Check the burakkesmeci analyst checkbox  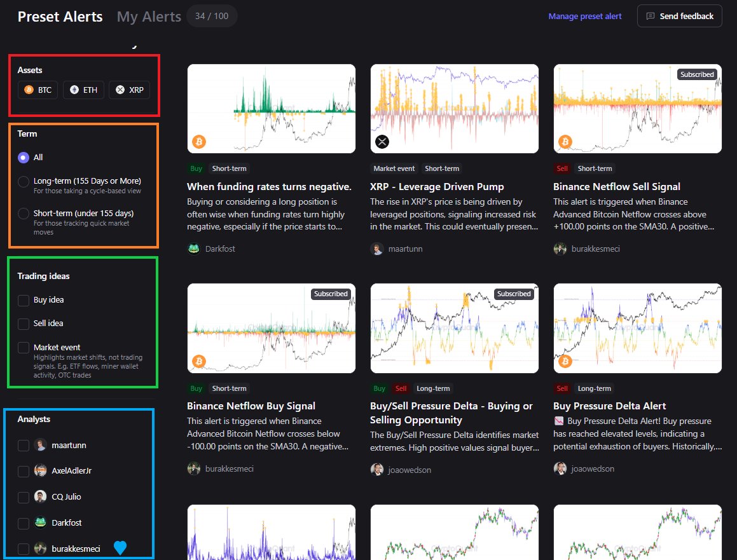tap(24, 549)
